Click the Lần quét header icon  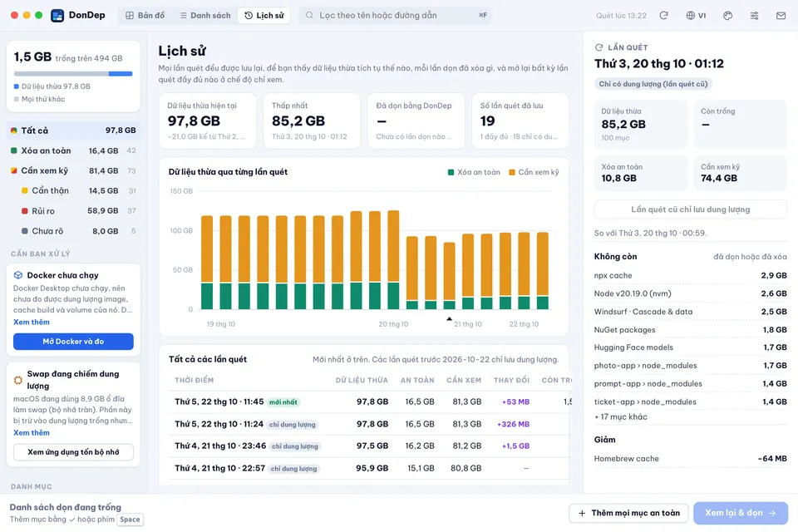[598, 47]
